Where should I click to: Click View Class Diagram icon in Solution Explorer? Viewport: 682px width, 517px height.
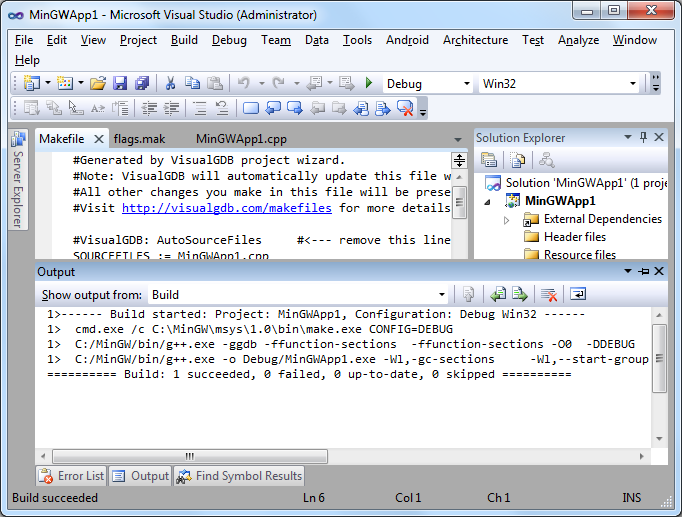point(546,160)
